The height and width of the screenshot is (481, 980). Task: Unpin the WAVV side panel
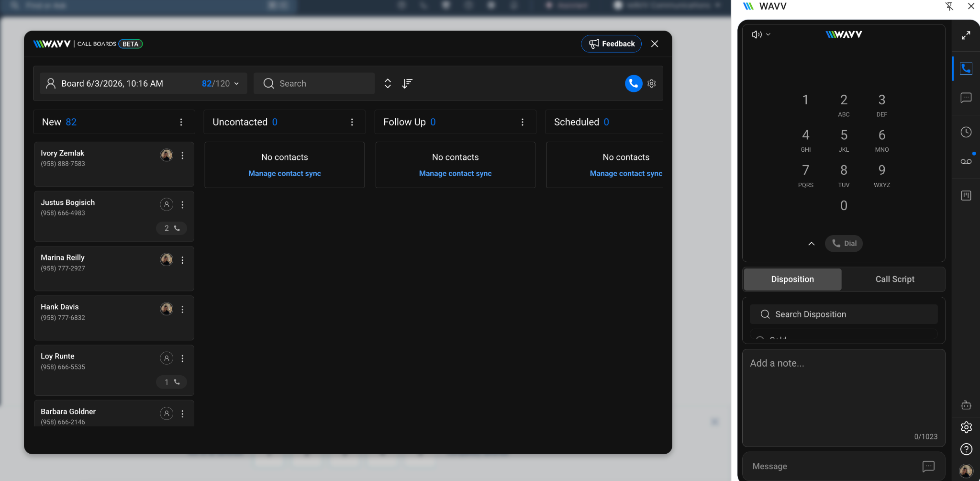coord(949,6)
